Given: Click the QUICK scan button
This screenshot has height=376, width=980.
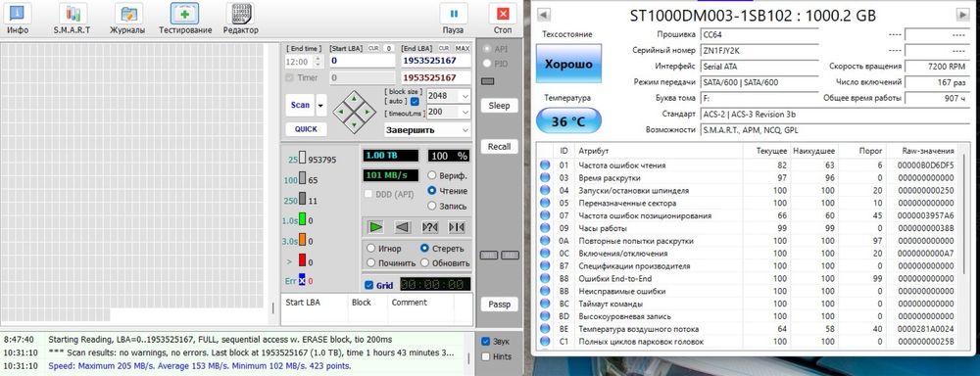Looking at the screenshot, I should point(306,128).
